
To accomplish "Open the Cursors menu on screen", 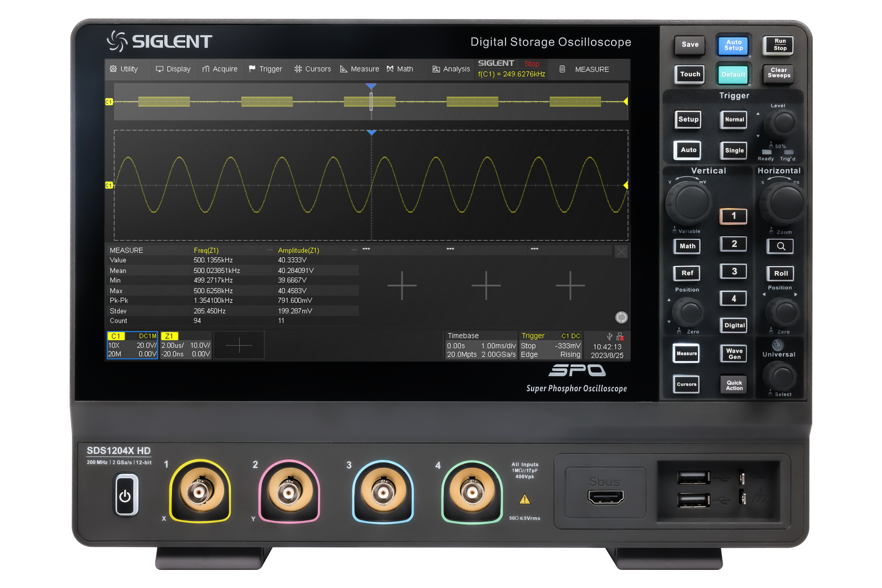I will coord(313,69).
